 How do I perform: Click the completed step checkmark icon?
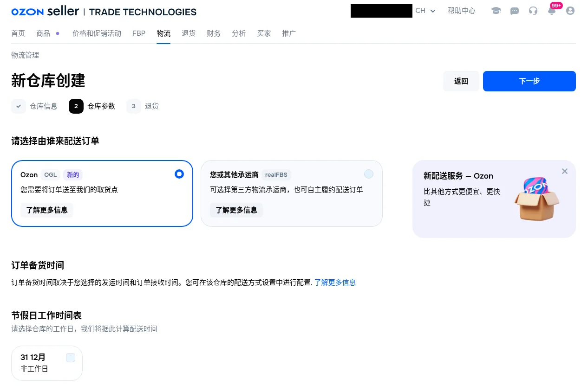[19, 106]
